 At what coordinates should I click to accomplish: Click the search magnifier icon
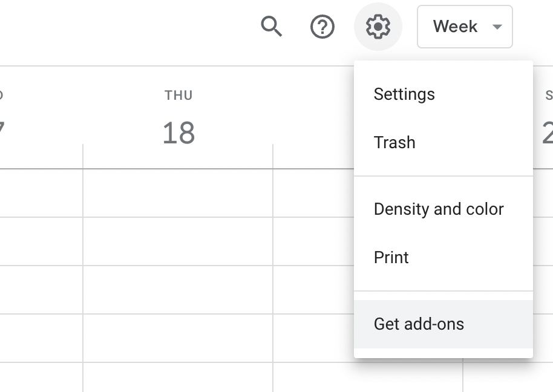click(x=271, y=27)
